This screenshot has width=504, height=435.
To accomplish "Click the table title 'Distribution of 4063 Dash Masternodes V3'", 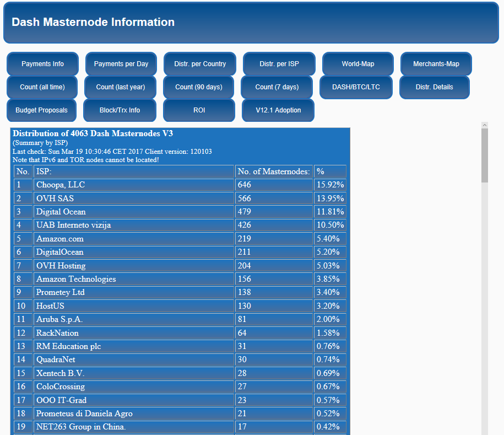I will pyautogui.click(x=93, y=133).
